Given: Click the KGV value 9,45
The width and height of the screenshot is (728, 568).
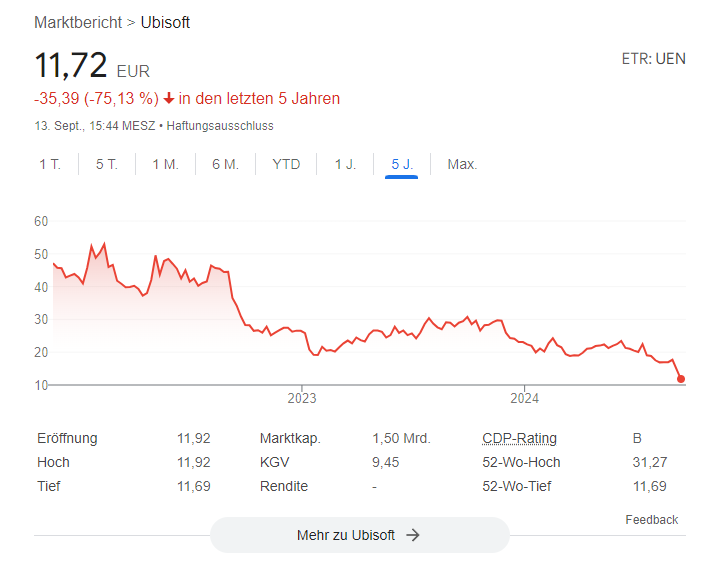Looking at the screenshot, I should (x=385, y=463).
